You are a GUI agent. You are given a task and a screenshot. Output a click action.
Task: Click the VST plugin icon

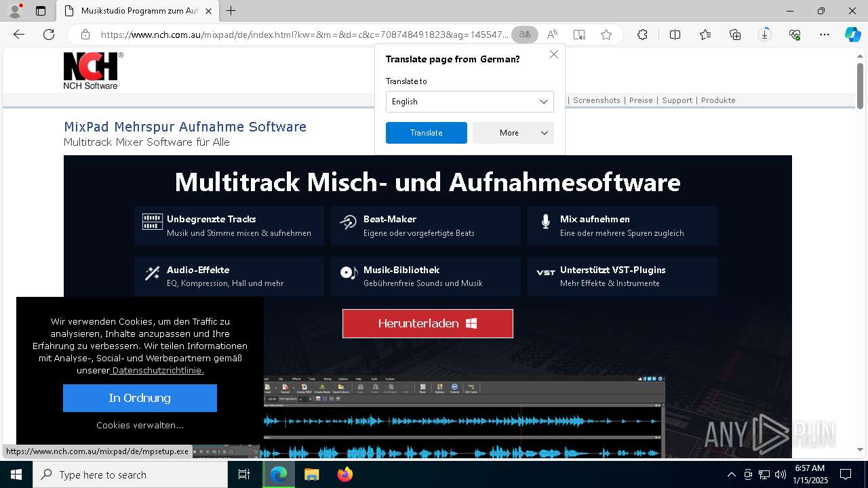(545, 272)
